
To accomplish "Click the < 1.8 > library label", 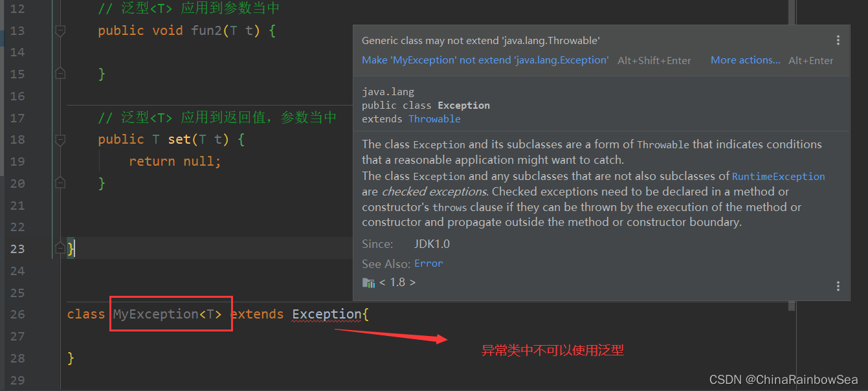I will click(x=397, y=282).
